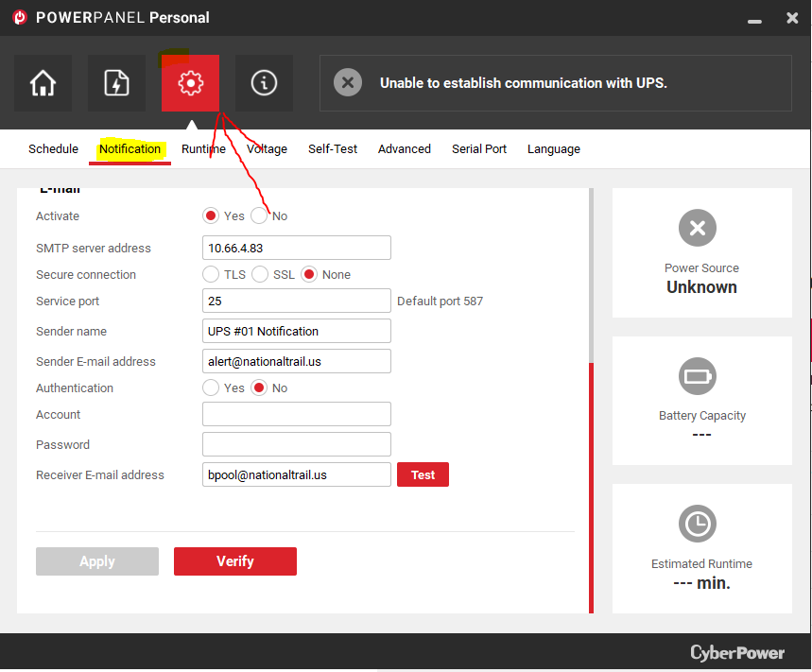The width and height of the screenshot is (812, 672).
Task: Open the information about icon
Action: pos(264,83)
